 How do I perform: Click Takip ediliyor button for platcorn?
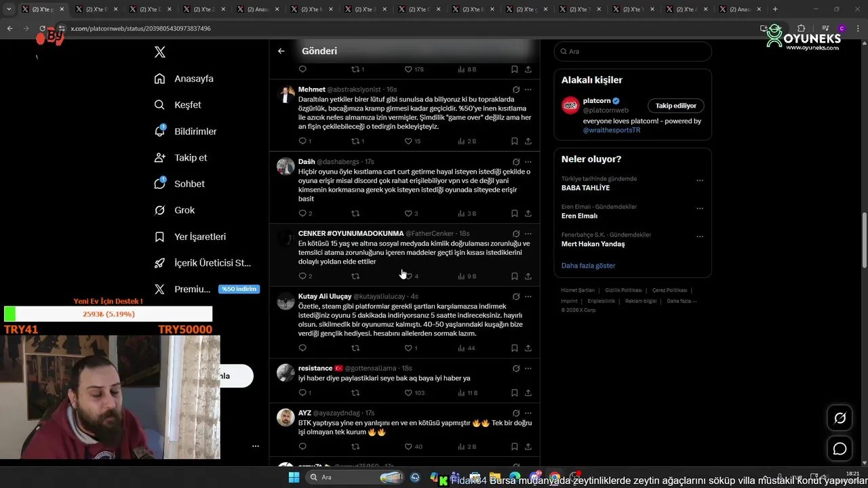(675, 106)
